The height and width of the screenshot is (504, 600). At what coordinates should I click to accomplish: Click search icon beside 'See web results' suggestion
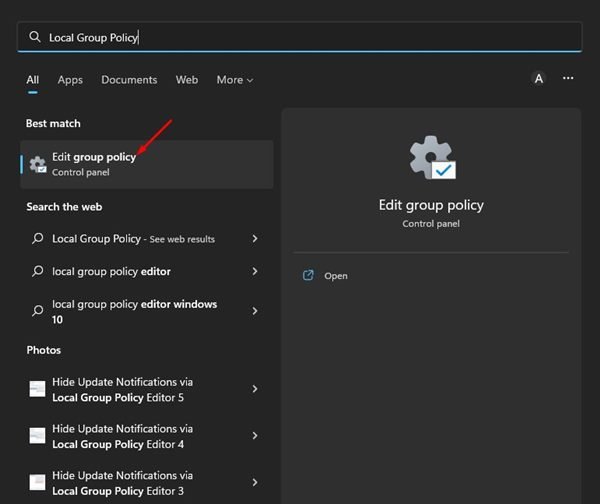(38, 239)
